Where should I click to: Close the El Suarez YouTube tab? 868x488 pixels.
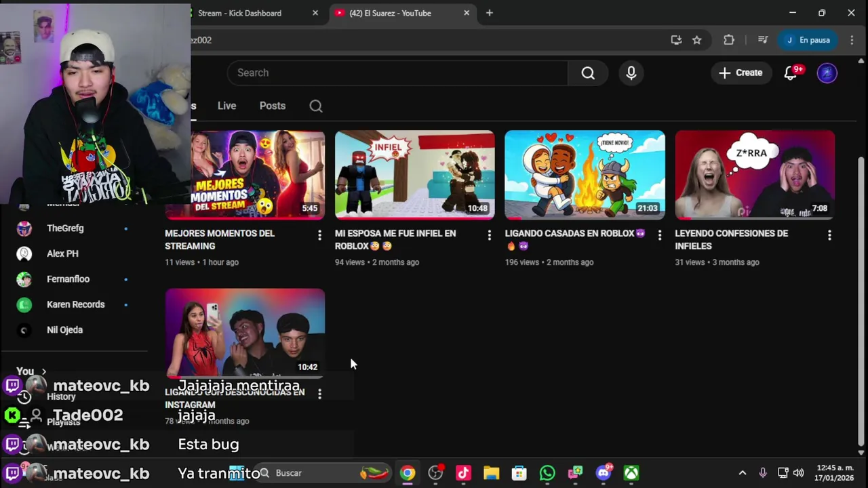point(467,13)
